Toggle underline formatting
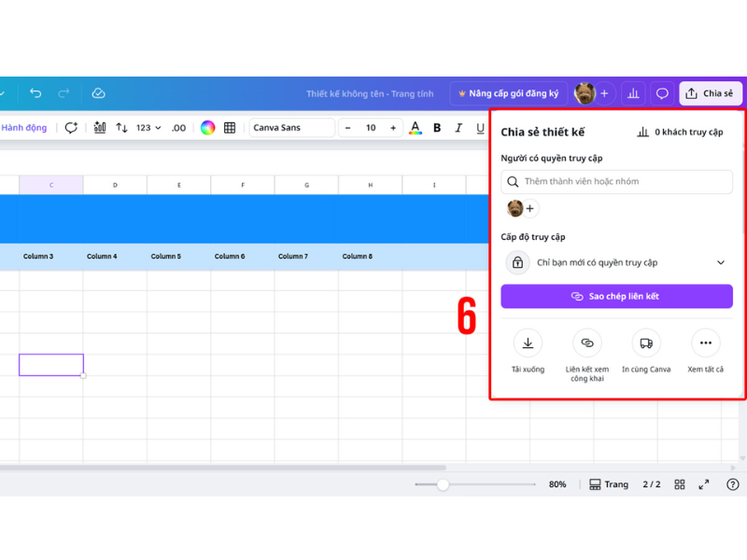The width and height of the screenshot is (747, 560). click(479, 127)
